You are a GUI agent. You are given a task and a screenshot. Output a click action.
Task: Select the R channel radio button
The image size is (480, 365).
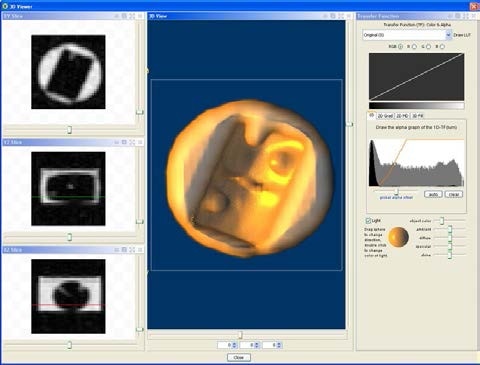tap(414, 47)
